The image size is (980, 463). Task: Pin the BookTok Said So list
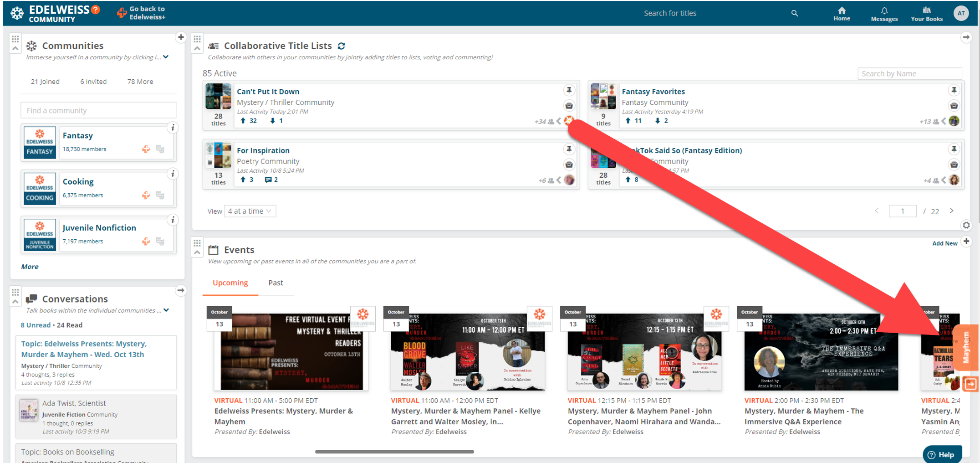click(x=954, y=149)
